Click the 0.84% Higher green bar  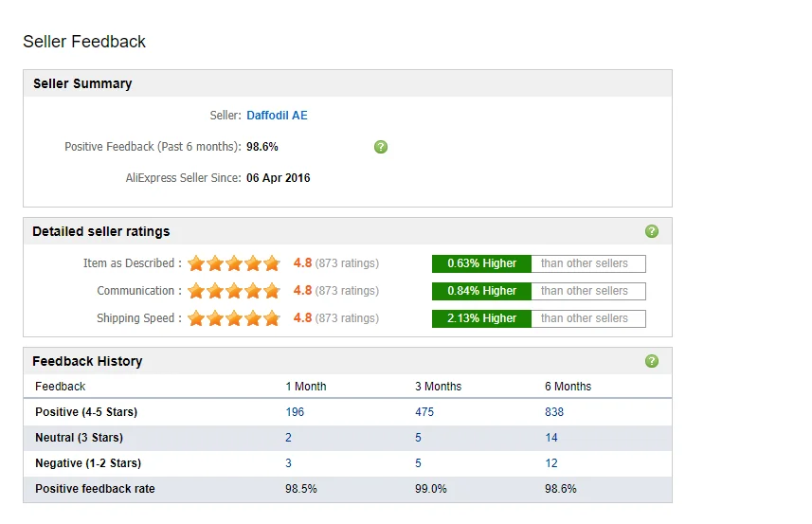pyautogui.click(x=481, y=291)
